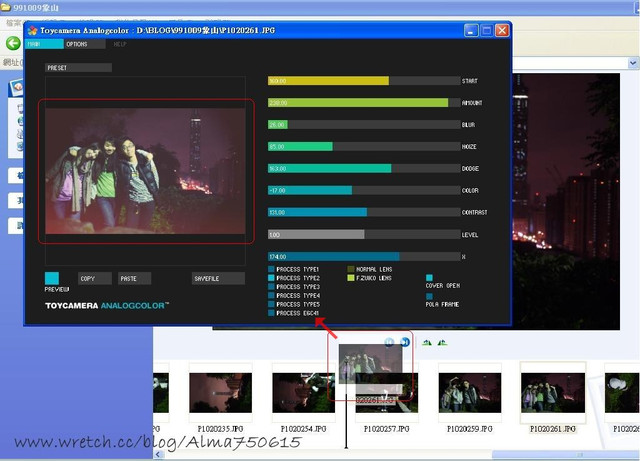Screen dimensions: 640x461
Task: Click the P1020254.JPG file name
Action: point(303,429)
